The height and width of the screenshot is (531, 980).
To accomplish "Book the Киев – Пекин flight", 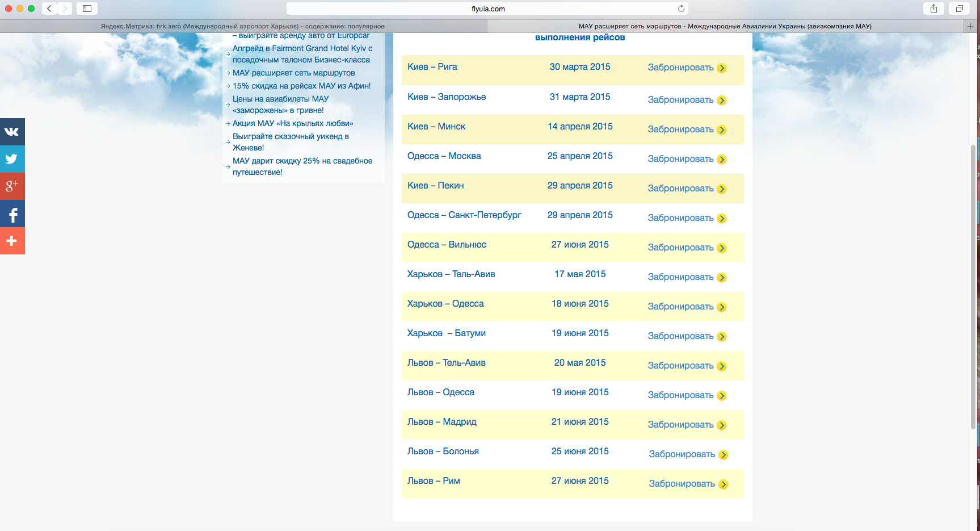I will click(680, 189).
